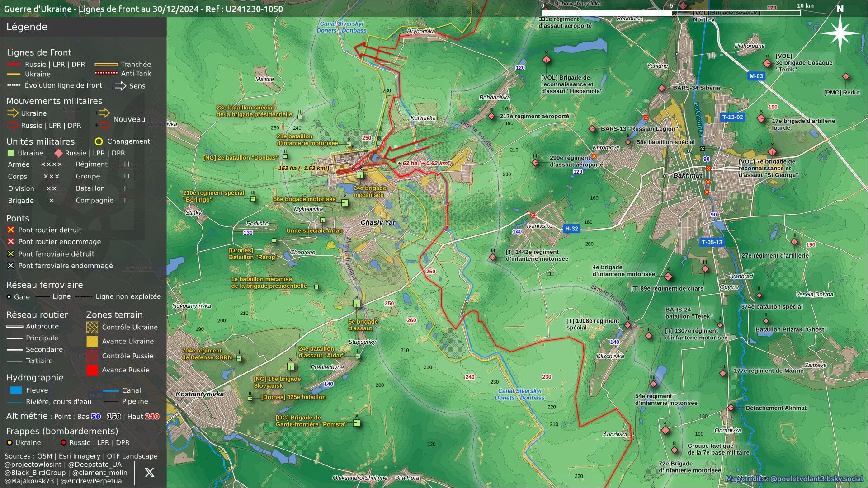Image resolution: width=868 pixels, height=488 pixels.
Task: Click the '10 km' scale bar label
Action: [x=805, y=6]
